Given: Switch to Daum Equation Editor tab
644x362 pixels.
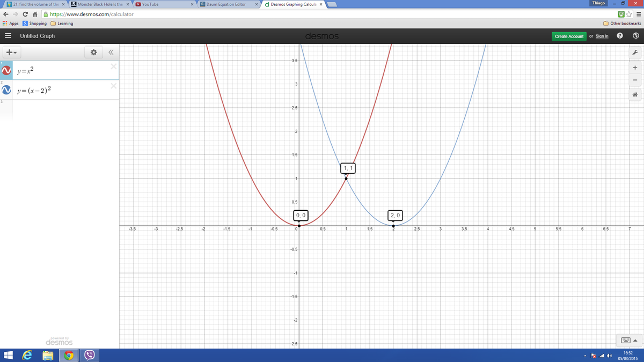Looking at the screenshot, I should (226, 4).
